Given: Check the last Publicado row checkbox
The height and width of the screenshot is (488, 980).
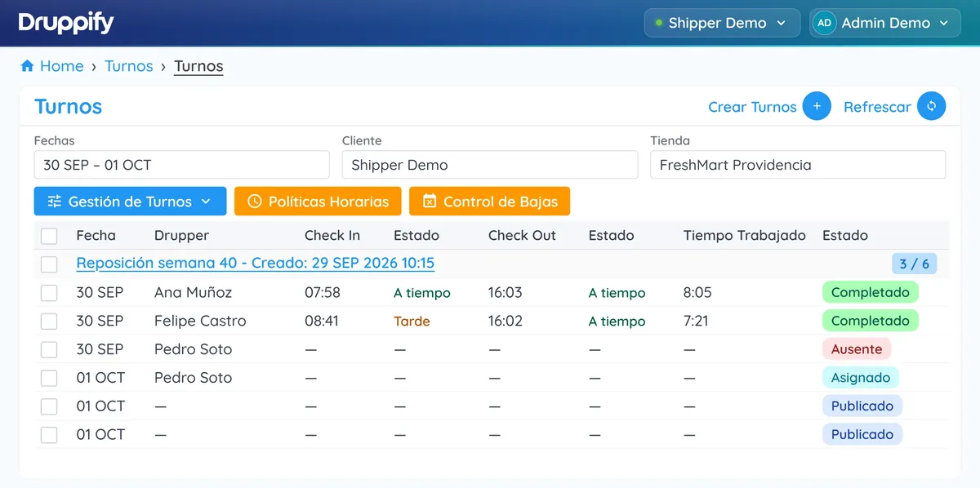Looking at the screenshot, I should 49,434.
